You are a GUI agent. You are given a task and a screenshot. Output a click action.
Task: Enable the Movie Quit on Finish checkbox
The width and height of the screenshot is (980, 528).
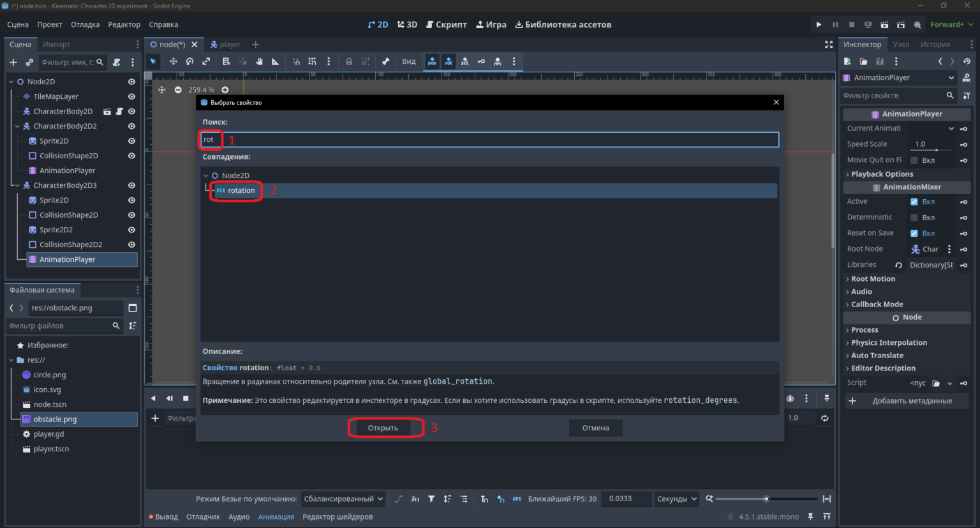914,160
